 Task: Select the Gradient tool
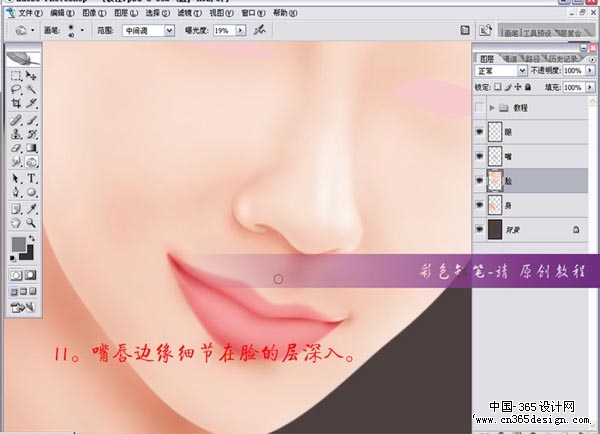(x=31, y=148)
